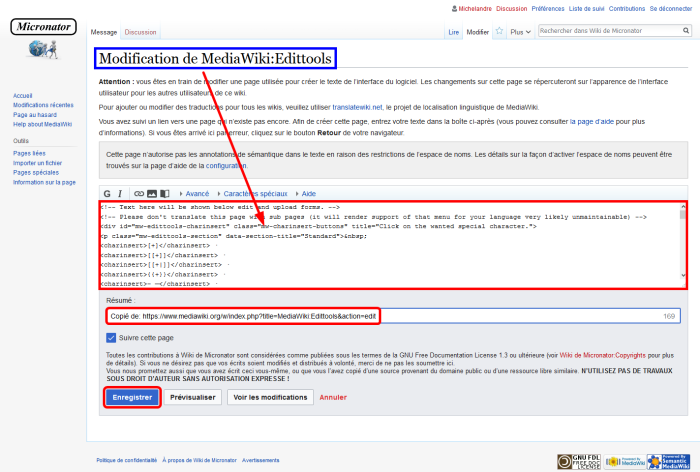Click the Powered by MediaWiki badge
This screenshot has width=700, height=472.
pos(625,461)
